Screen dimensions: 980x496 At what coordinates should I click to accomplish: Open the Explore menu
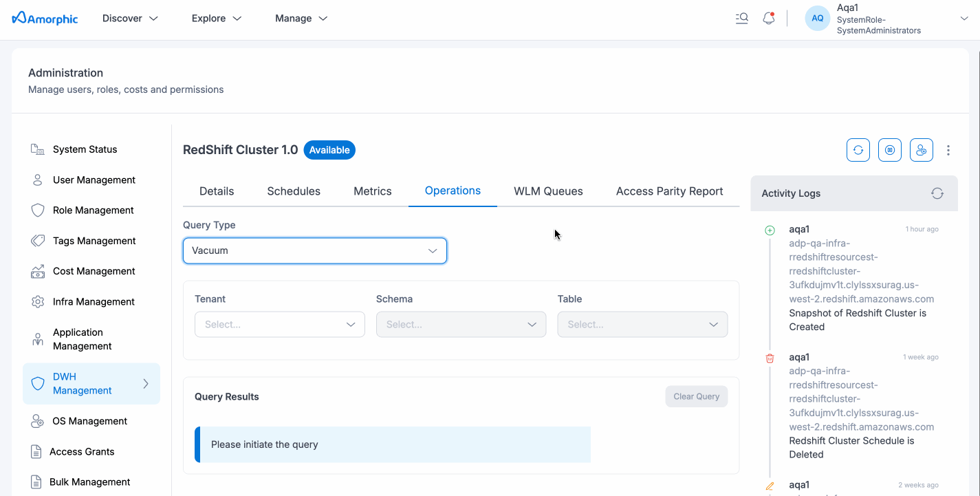[217, 19]
